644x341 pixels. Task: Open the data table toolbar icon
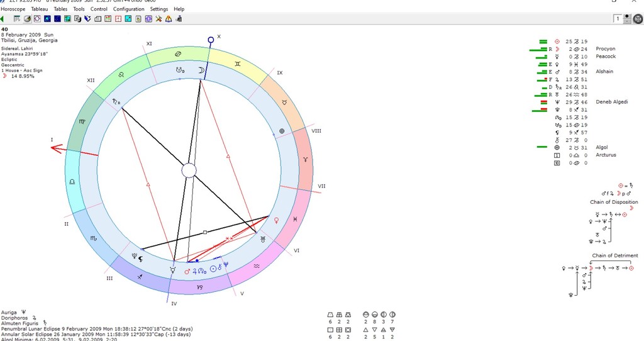point(17,18)
